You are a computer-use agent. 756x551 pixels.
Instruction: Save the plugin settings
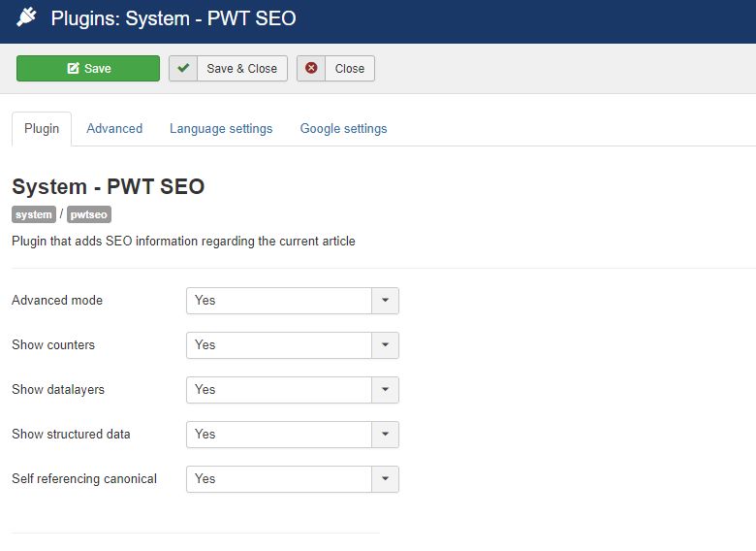pos(88,69)
